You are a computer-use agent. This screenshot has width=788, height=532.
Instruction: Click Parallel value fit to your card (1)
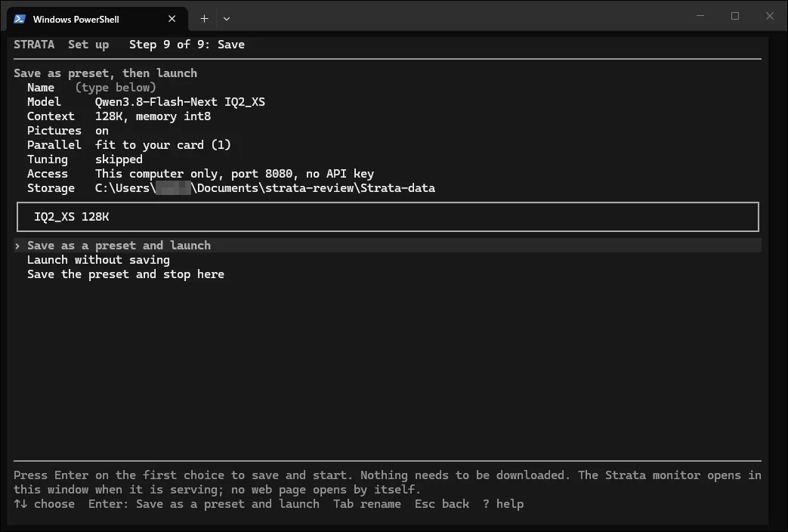(163, 145)
